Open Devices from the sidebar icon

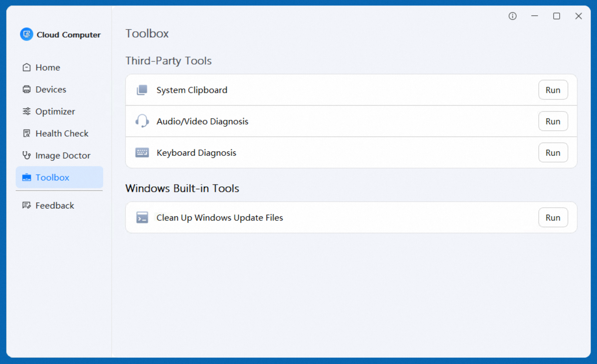27,89
